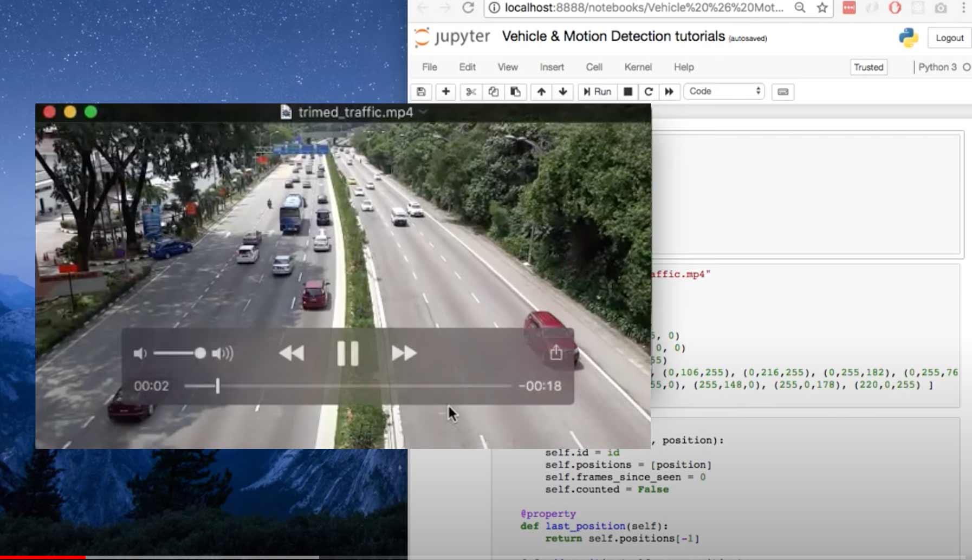Image resolution: width=972 pixels, height=560 pixels.
Task: Click the self.counted = False code line
Action: pos(607,490)
